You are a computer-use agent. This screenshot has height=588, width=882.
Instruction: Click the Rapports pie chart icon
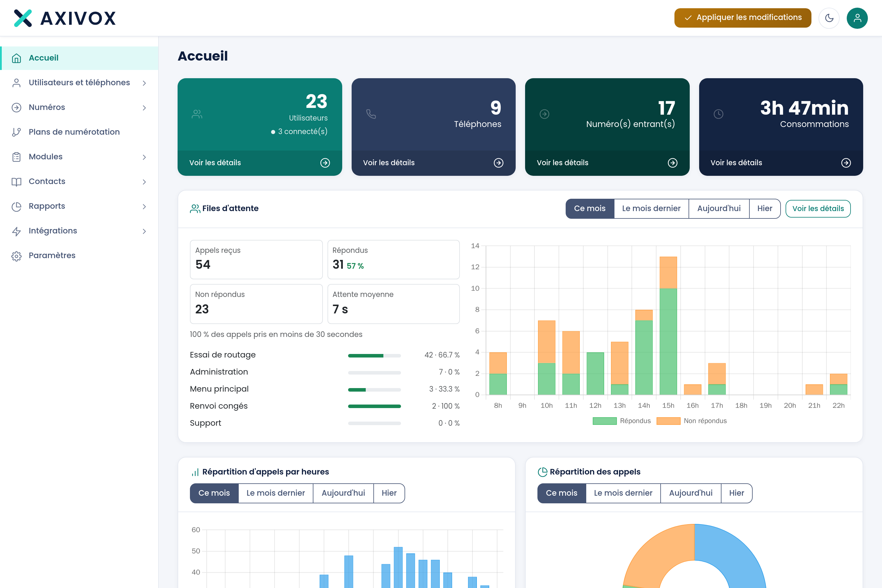click(x=16, y=206)
